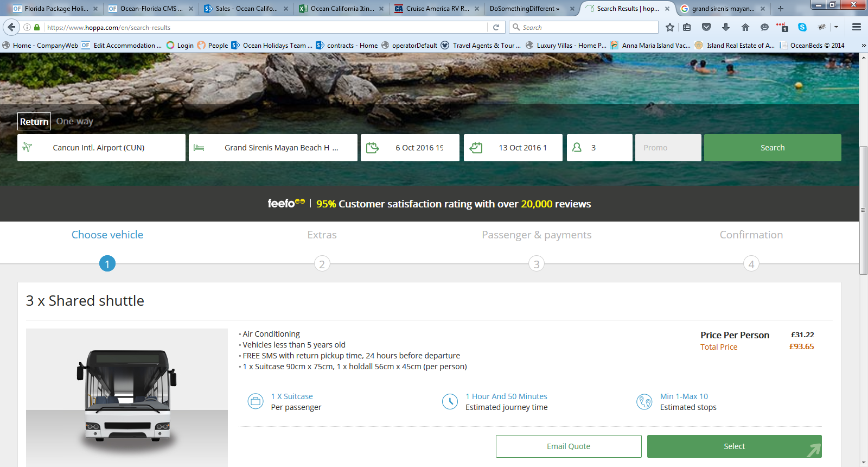Screen dimensions: 868x467
Task: Show bookmarks list icon in toolbar
Action: [687, 27]
